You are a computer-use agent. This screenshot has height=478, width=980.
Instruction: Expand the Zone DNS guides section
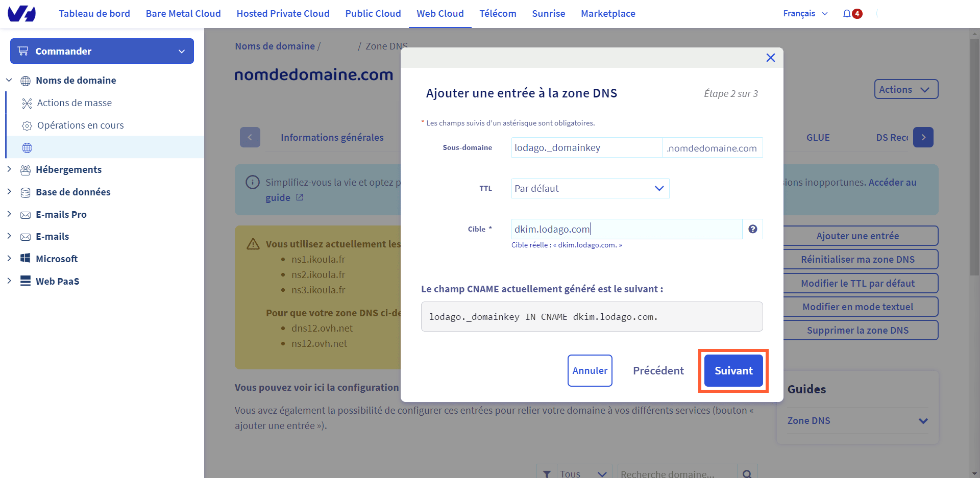pos(857,421)
